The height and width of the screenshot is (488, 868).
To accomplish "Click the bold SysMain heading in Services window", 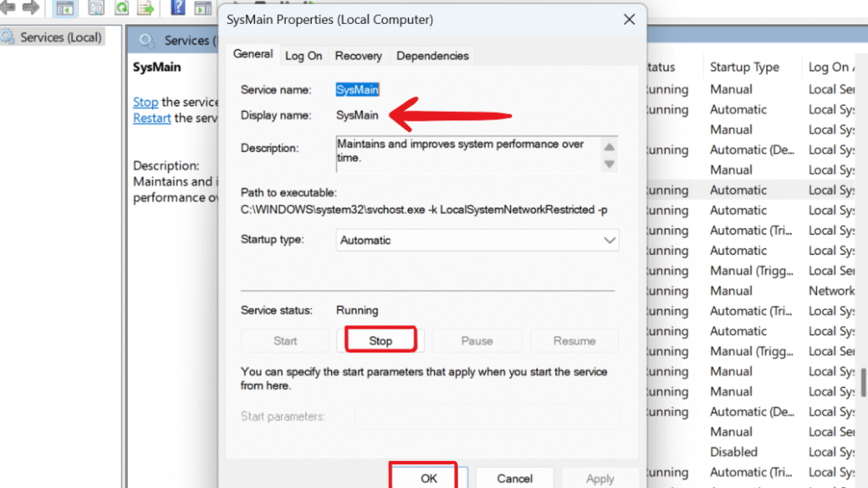I will click(x=157, y=67).
